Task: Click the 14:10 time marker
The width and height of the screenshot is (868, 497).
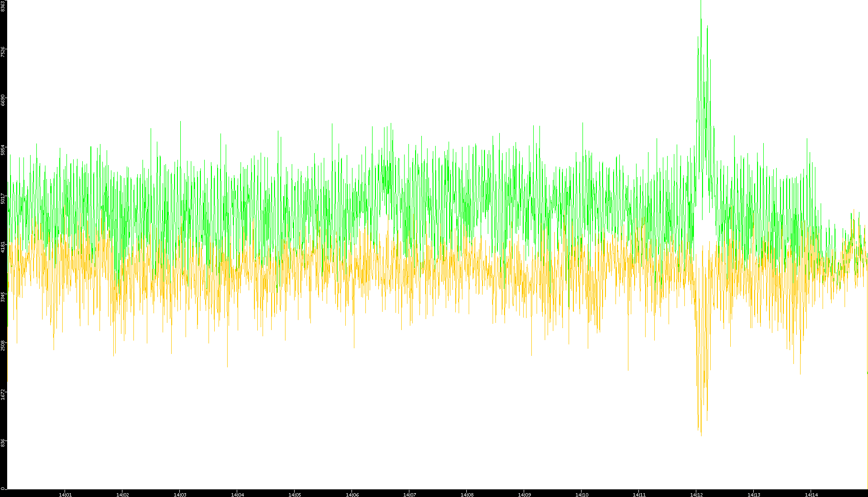Action: click(582, 495)
